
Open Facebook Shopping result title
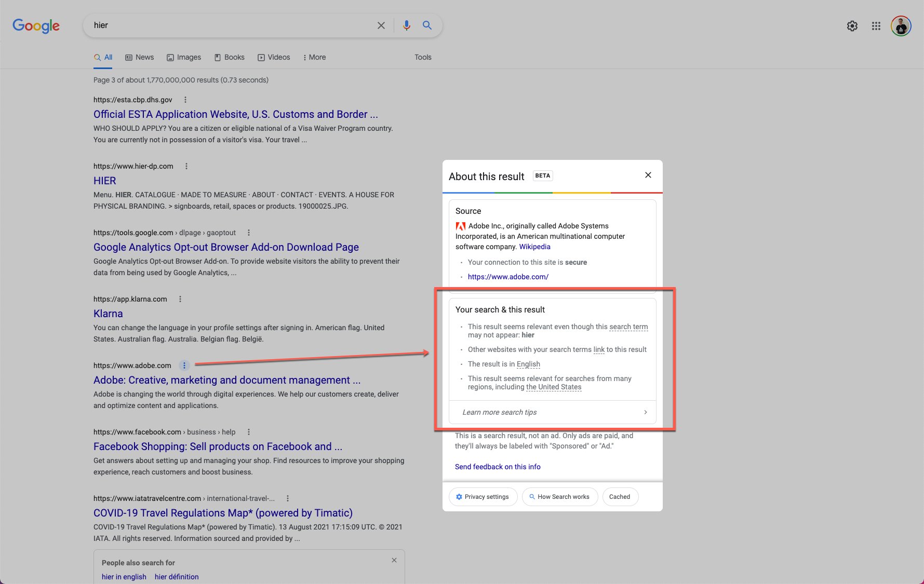(218, 446)
